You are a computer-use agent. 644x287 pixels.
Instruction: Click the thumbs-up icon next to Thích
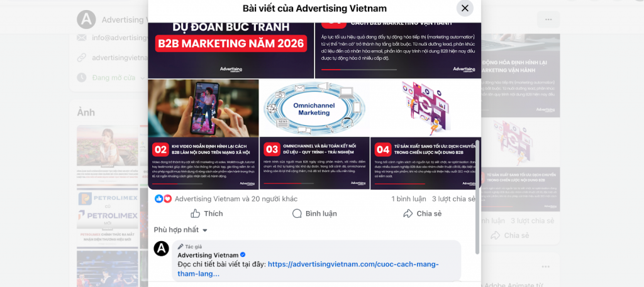point(196,214)
